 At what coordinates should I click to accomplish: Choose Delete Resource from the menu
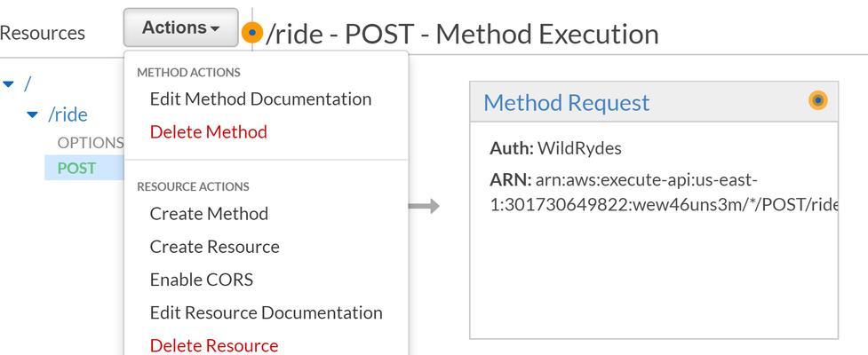pos(214,345)
